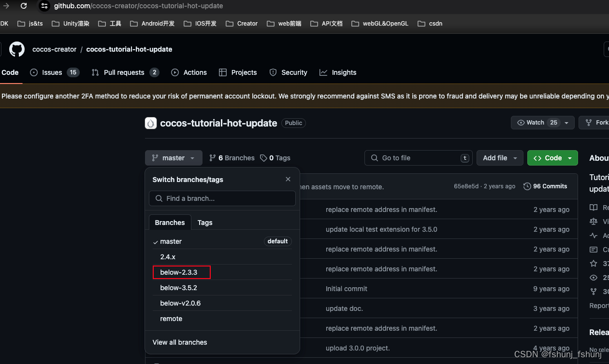Open the API文档 bookmark folder
Viewport: 609px width, 364px height.
326,23
